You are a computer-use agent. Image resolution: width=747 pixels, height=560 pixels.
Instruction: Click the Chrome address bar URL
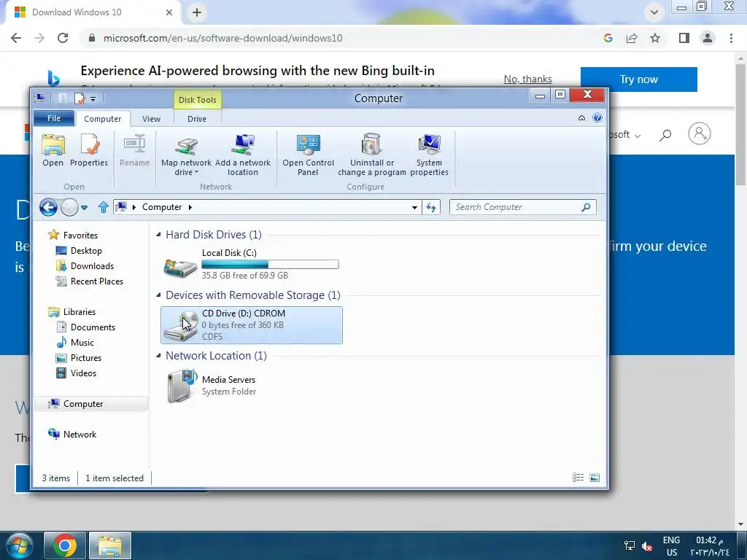[223, 38]
